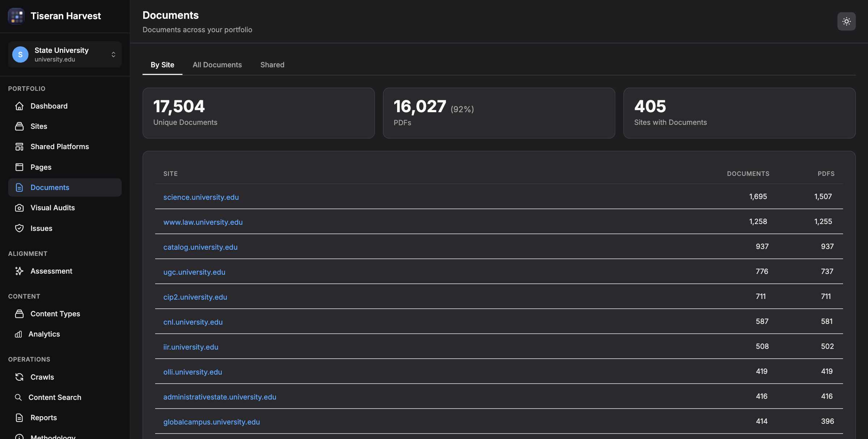
Task: Toggle the light/dark theme sun button
Action: tap(846, 21)
